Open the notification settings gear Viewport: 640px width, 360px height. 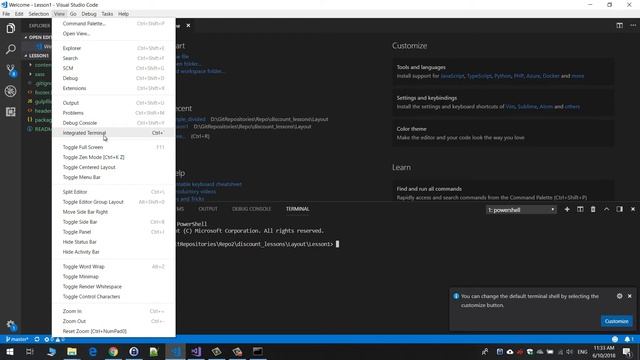(x=620, y=296)
